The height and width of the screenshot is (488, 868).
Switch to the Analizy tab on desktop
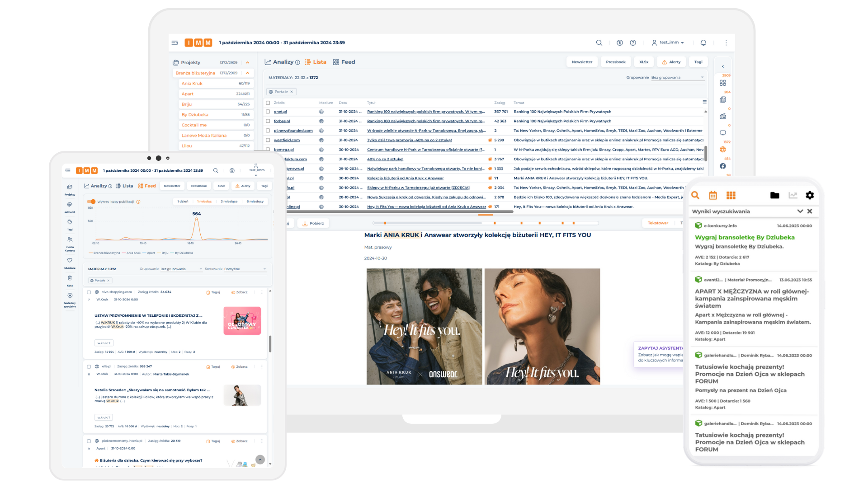point(282,62)
